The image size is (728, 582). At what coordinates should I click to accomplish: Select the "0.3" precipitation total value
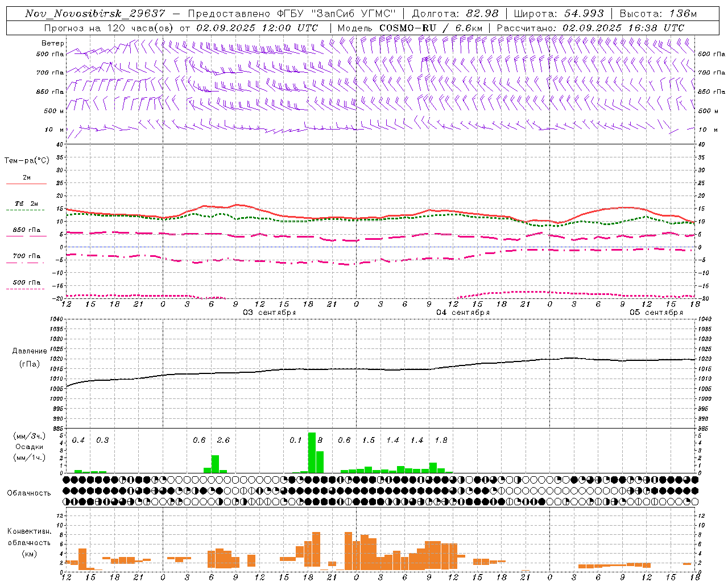102,440
